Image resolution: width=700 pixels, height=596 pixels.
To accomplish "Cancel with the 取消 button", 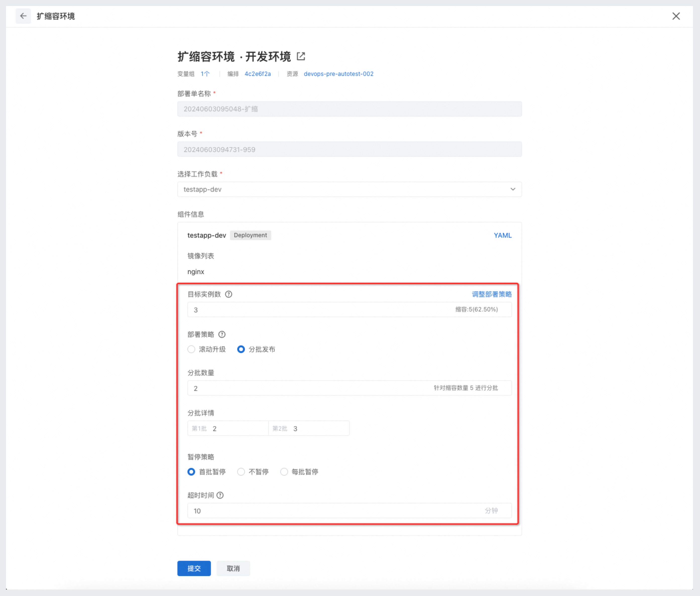I will [x=233, y=568].
